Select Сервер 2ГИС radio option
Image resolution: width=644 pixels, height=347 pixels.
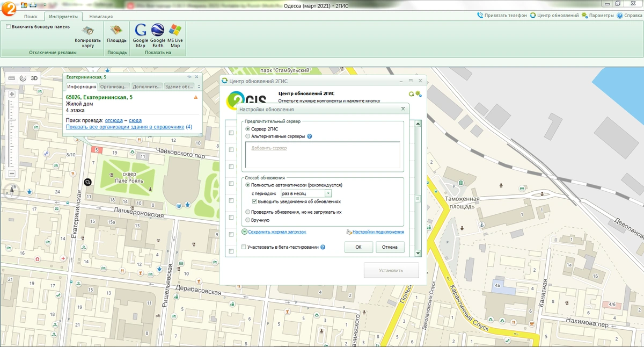(x=247, y=129)
